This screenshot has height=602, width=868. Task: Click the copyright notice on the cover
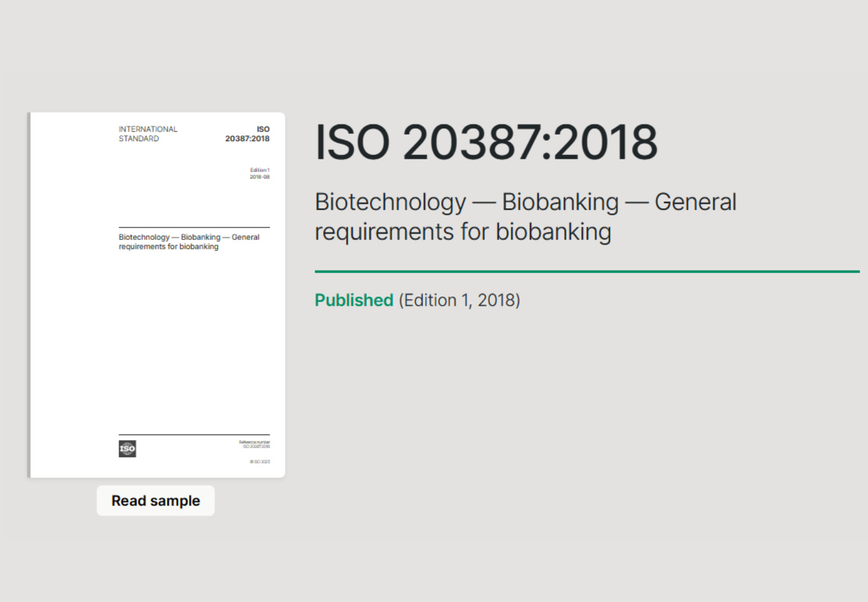[x=260, y=462]
